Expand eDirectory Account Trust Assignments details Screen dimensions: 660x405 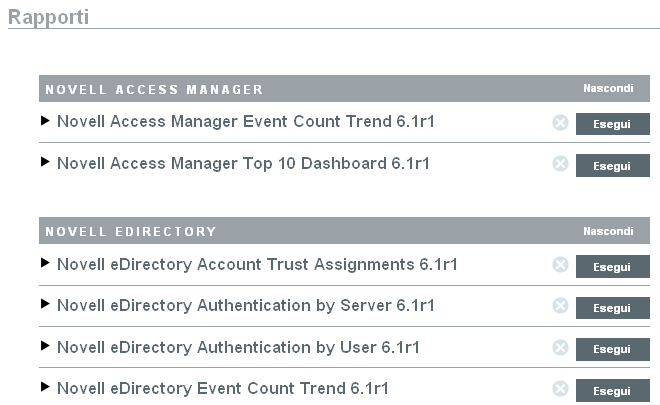coord(45,263)
